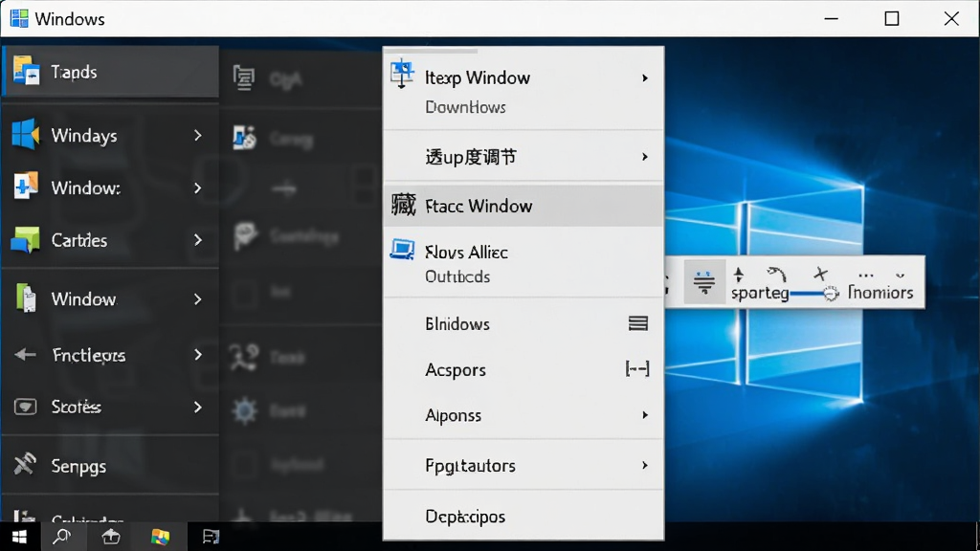980x551 pixels.
Task: Click the taskbar upload tray icon
Action: point(111,537)
